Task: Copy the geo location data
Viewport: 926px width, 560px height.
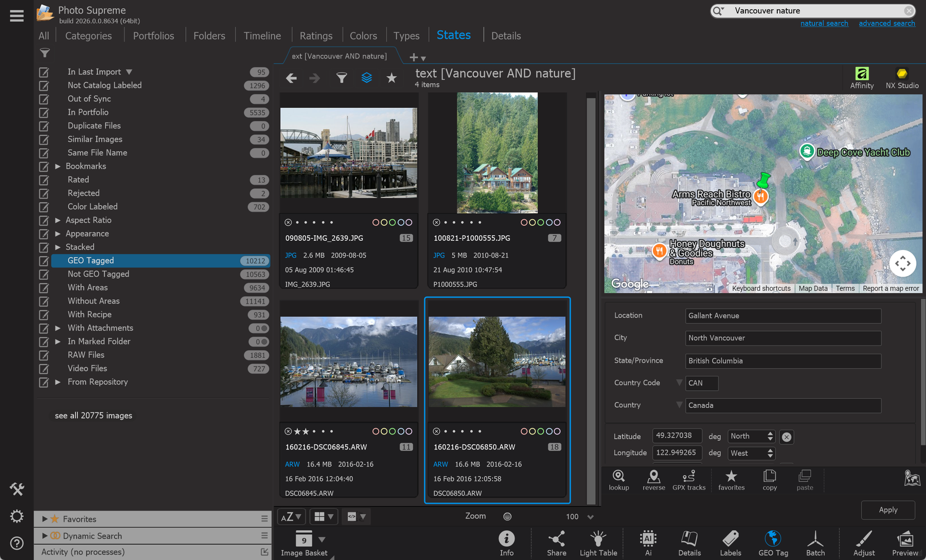Action: coord(770,480)
